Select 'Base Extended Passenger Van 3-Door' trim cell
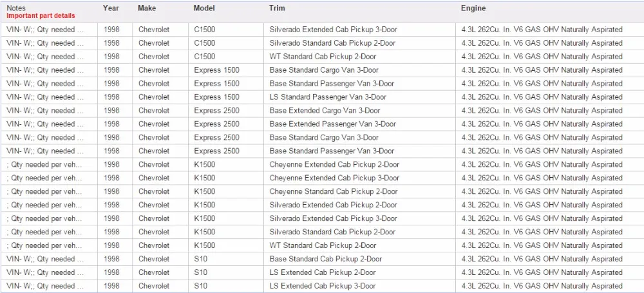 333,124
